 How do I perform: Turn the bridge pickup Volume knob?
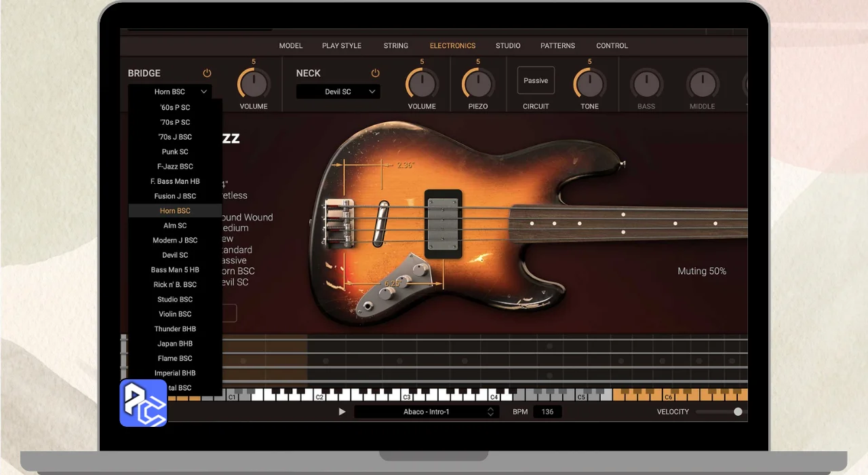point(253,85)
